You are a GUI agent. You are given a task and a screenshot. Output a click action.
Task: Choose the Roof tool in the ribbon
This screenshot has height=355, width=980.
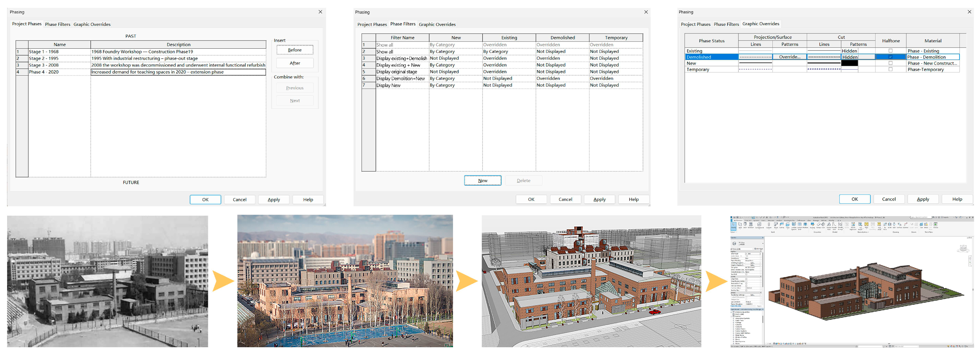pos(776,225)
